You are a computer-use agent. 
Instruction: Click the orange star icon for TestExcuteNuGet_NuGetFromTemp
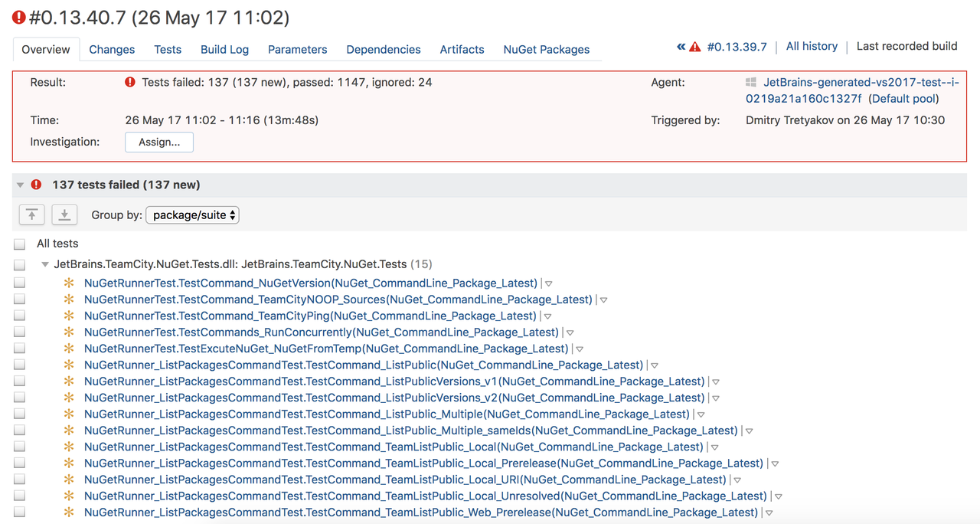70,349
